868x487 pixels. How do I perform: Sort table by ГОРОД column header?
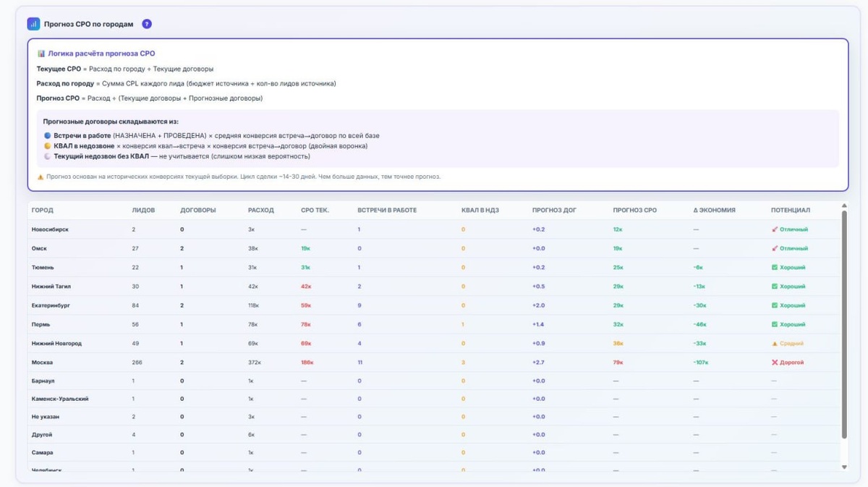pos(43,211)
